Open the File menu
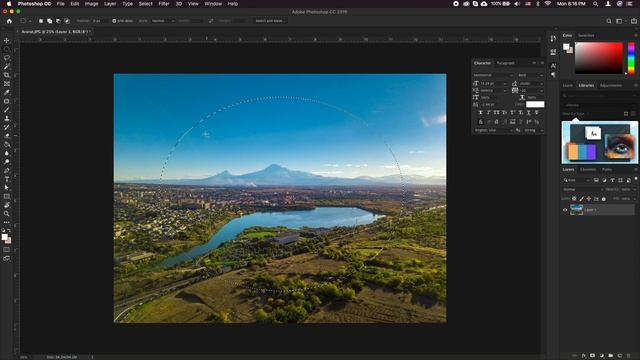 [x=60, y=4]
